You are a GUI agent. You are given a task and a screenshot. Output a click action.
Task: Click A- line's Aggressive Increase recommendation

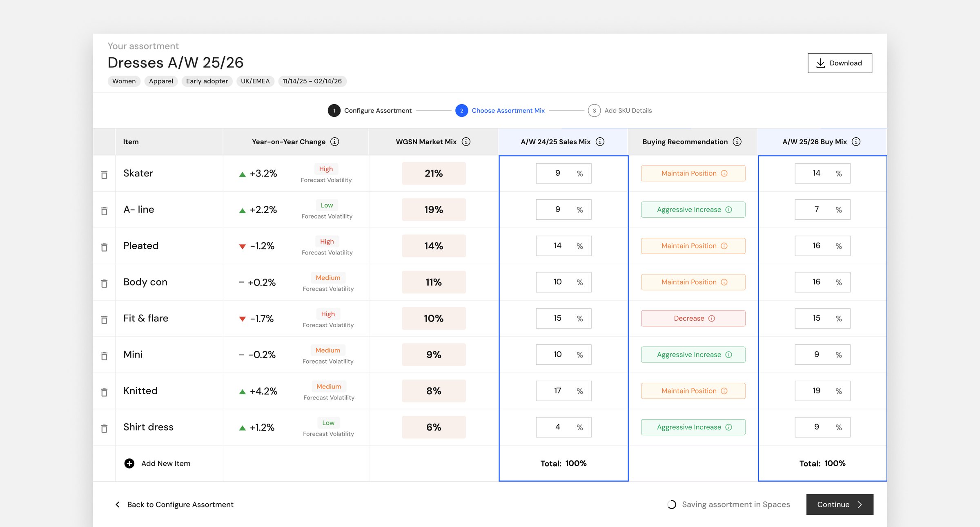[693, 210]
